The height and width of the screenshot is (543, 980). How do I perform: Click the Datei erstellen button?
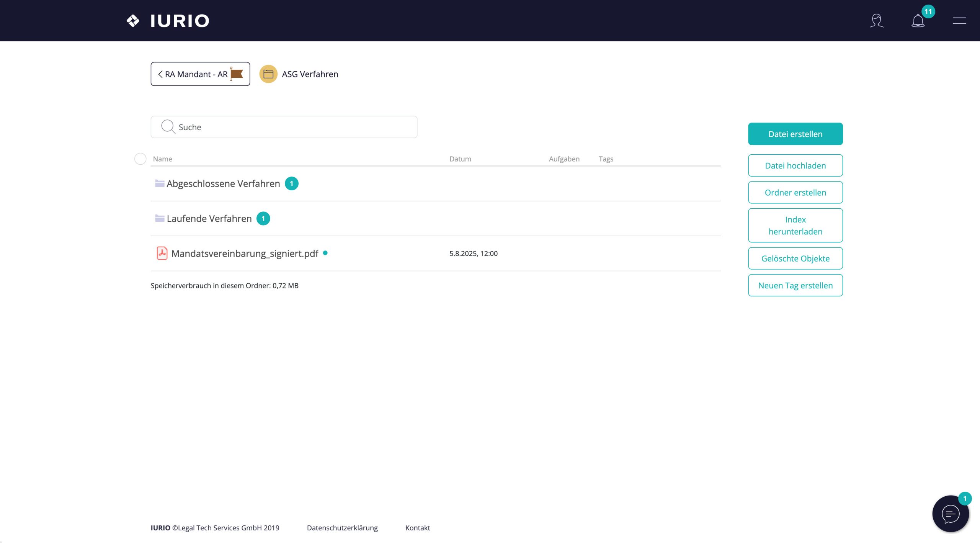[x=795, y=134]
